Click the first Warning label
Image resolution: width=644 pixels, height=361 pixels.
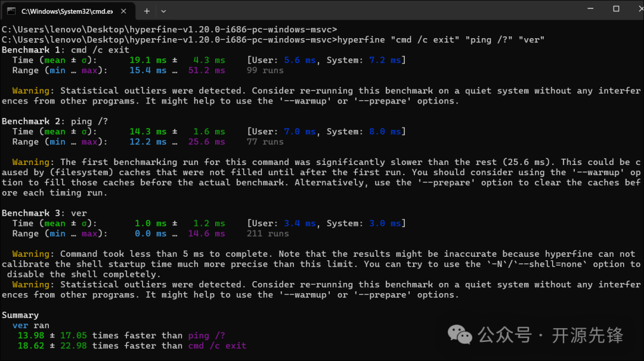[x=31, y=90]
